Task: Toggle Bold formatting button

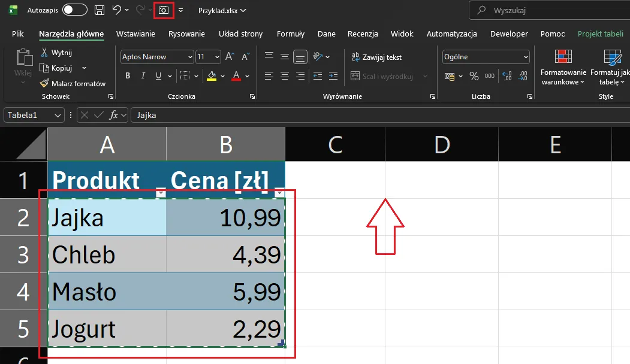Action: pyautogui.click(x=128, y=76)
